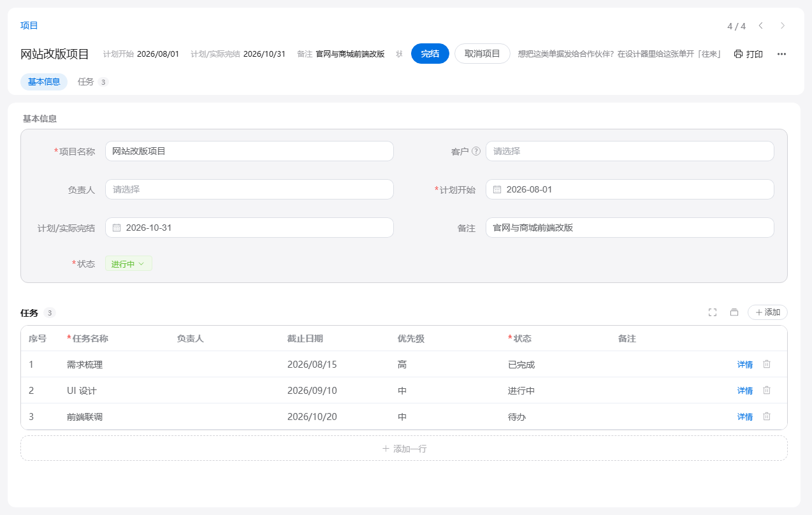Go to the next record arrow
This screenshot has width=812, height=515.
(x=783, y=25)
